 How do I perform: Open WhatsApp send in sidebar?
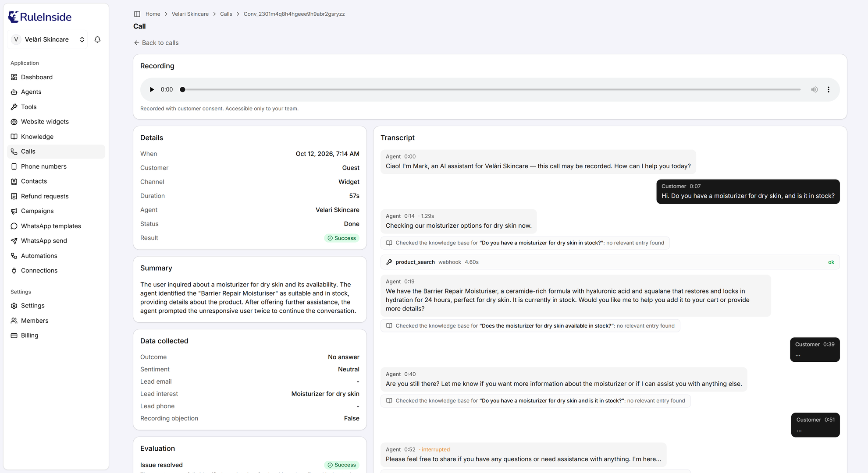click(56, 241)
